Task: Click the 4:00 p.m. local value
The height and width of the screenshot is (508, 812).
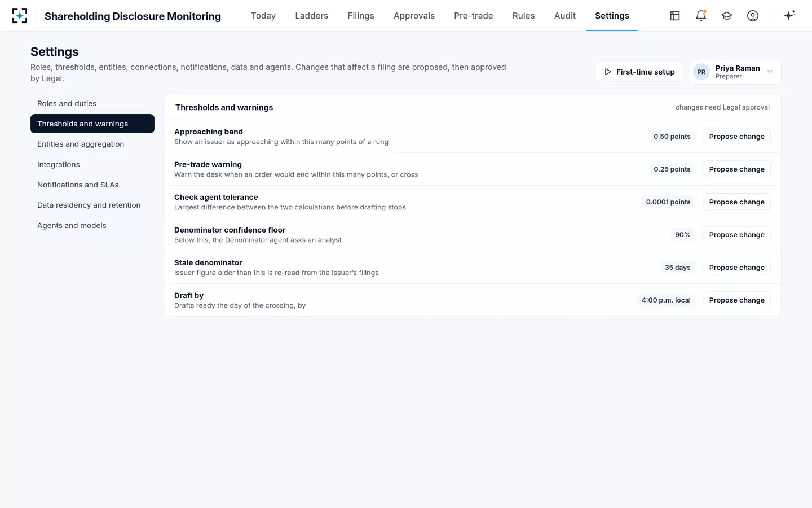Action: (666, 300)
